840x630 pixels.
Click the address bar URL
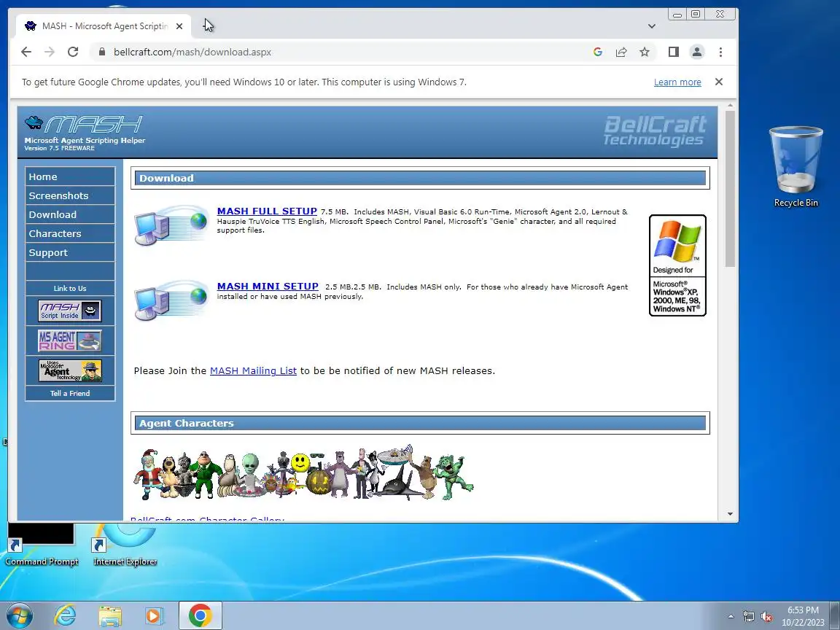click(x=192, y=52)
